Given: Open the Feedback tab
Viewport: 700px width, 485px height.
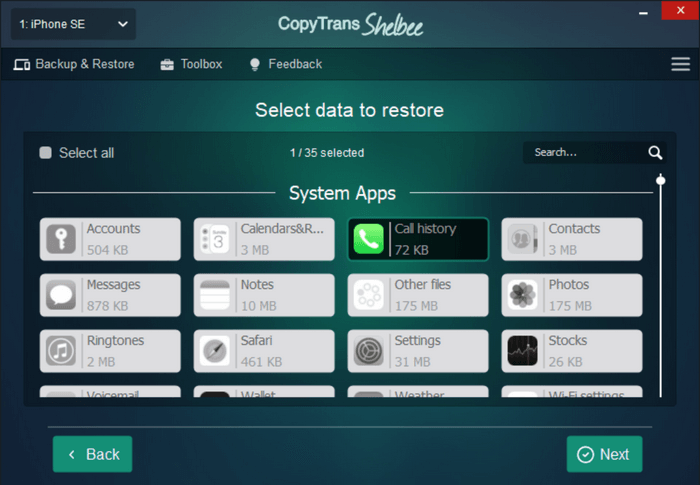Looking at the screenshot, I should [x=286, y=64].
